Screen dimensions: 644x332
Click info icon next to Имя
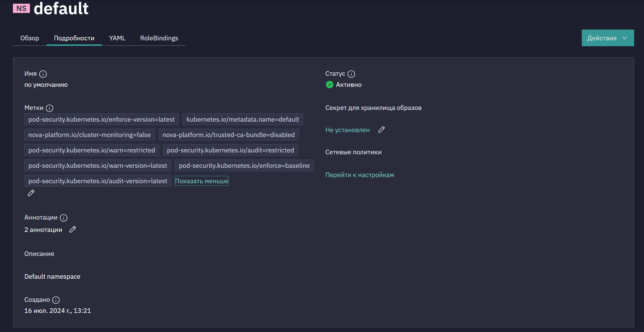[x=43, y=74]
